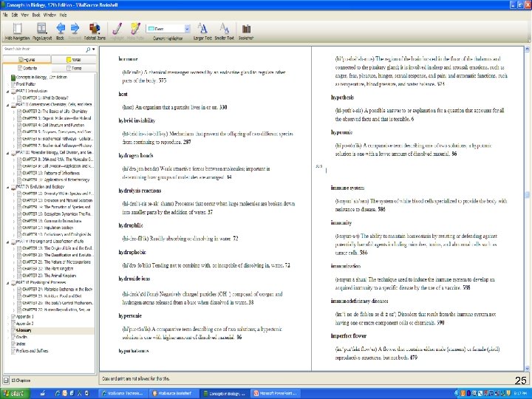Decrease size with the Smaller Text icon
Image resolution: width=532 pixels, height=399 pixels.
pyautogui.click(x=225, y=29)
